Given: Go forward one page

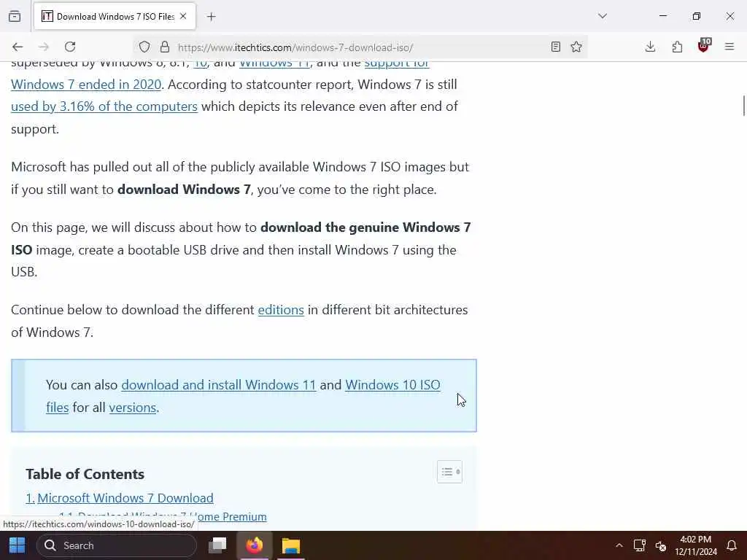Looking at the screenshot, I should tap(44, 47).
